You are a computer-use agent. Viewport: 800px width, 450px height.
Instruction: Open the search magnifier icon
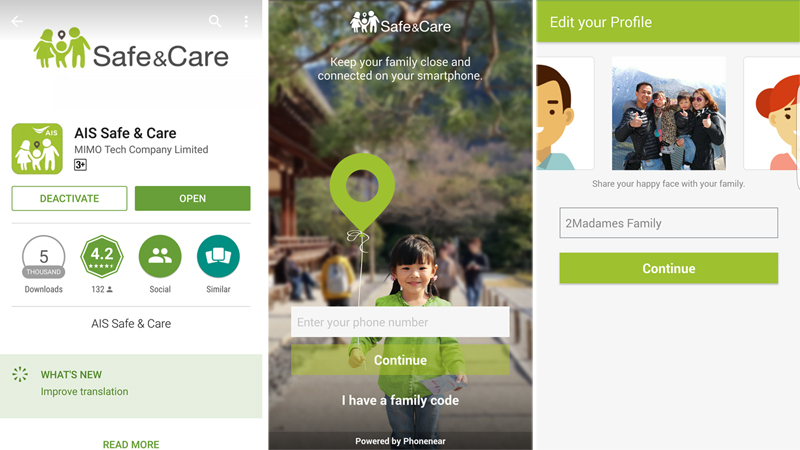pos(215,21)
